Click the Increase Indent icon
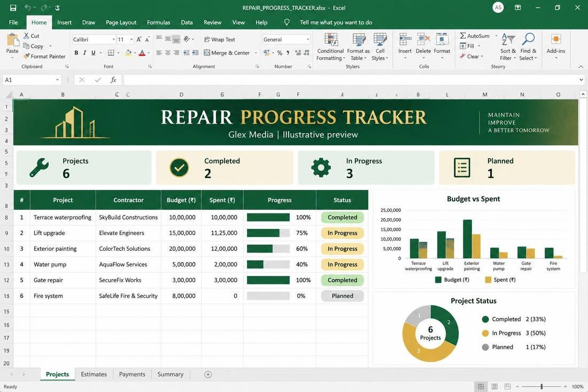 [195, 53]
